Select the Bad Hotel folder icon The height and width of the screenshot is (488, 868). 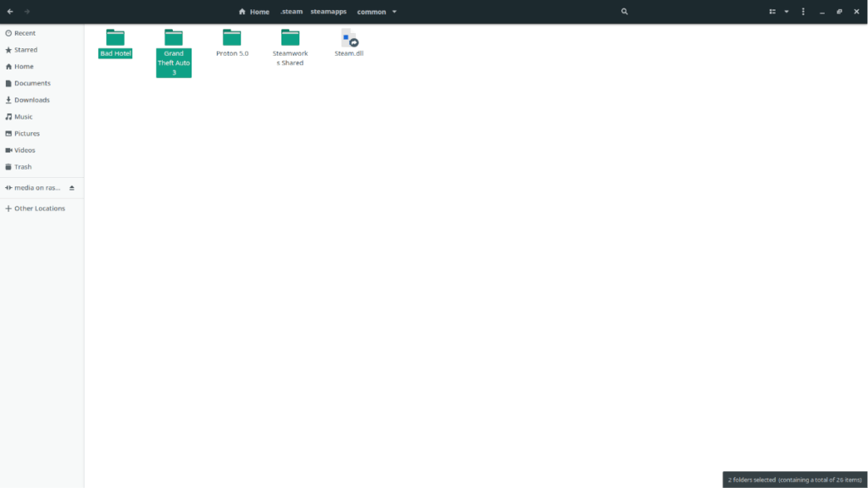(115, 37)
